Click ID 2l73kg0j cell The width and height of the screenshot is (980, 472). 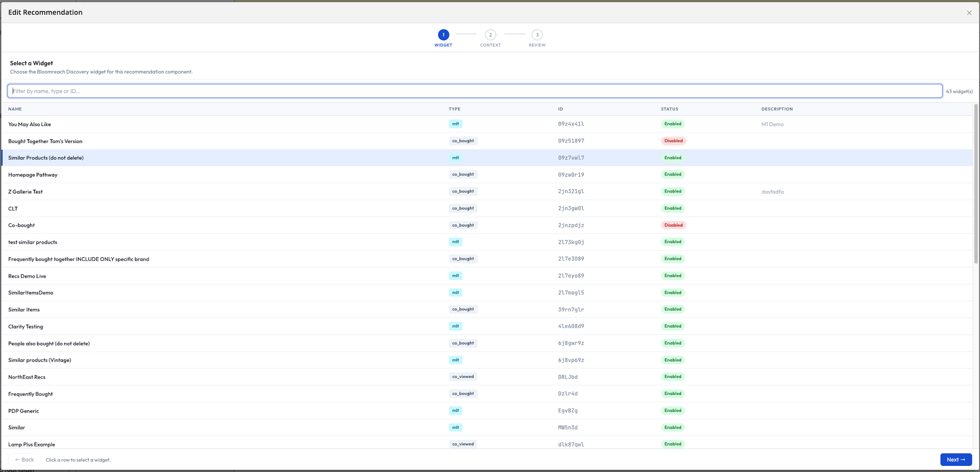571,242
